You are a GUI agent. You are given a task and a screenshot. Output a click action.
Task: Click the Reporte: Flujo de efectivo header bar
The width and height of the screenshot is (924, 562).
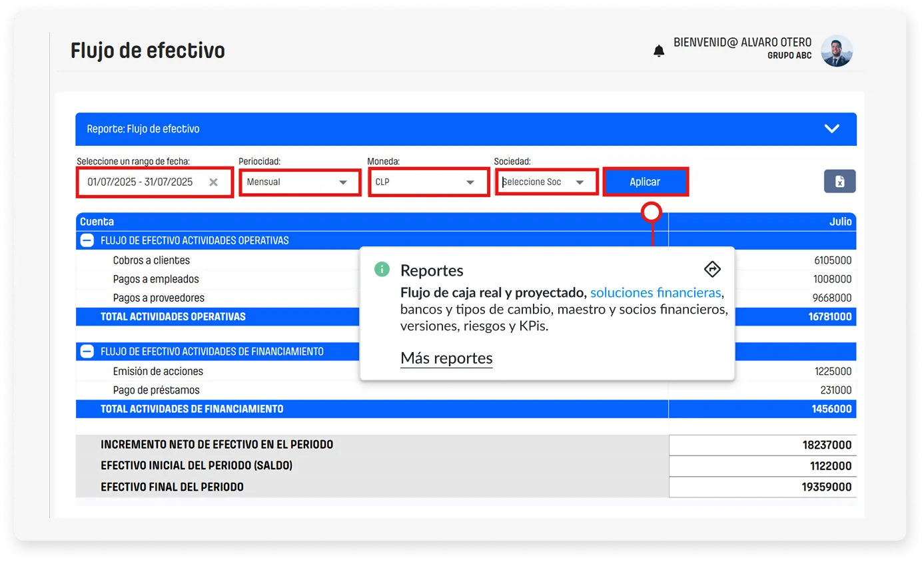266,129
